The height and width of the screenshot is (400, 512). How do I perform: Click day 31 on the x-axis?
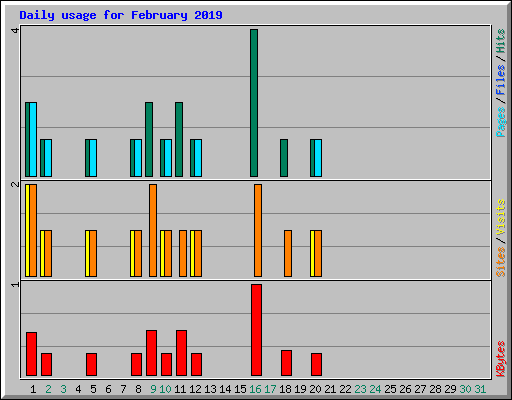480,389
